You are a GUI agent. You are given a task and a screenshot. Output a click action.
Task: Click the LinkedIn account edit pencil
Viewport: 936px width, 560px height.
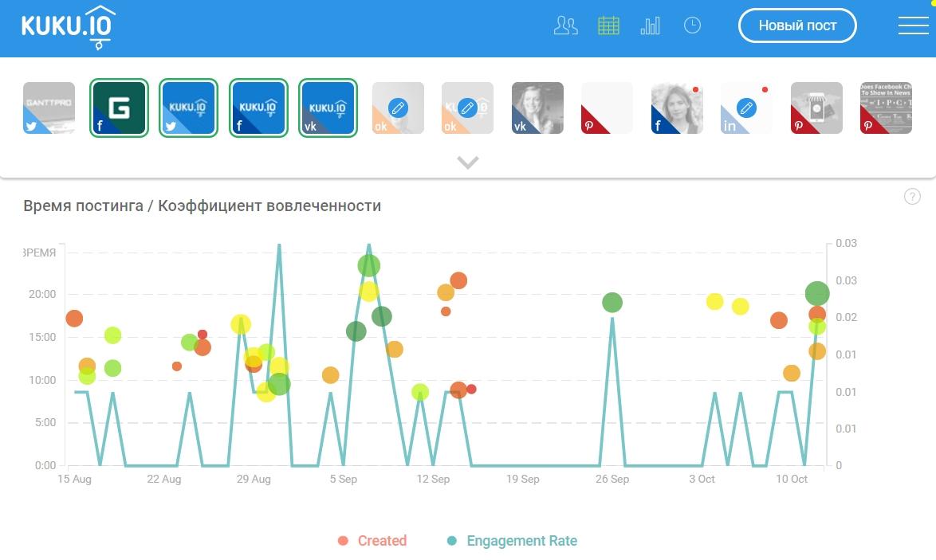click(x=746, y=108)
